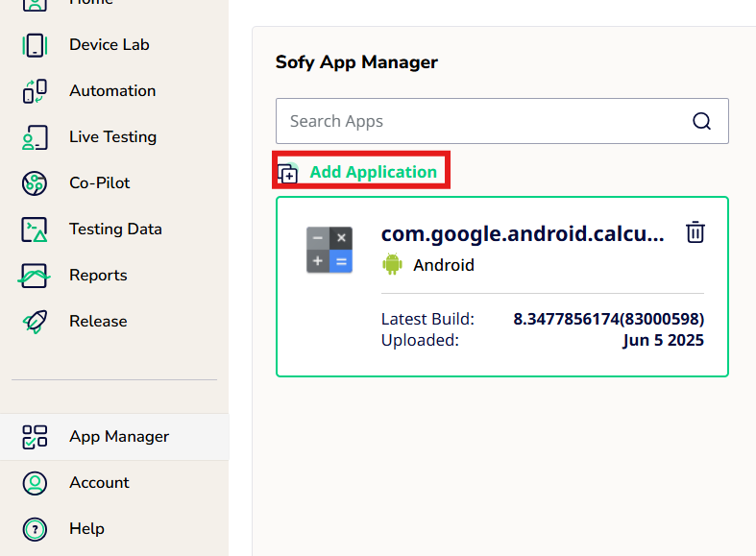756x556 pixels.
Task: Click the Android platform label
Action: click(x=444, y=265)
